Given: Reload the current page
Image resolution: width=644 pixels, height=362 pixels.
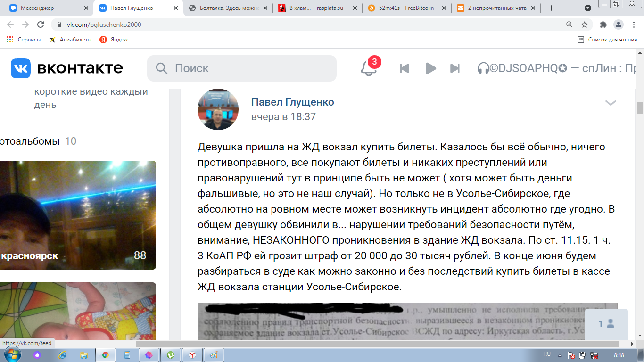Looking at the screenshot, I should (41, 25).
